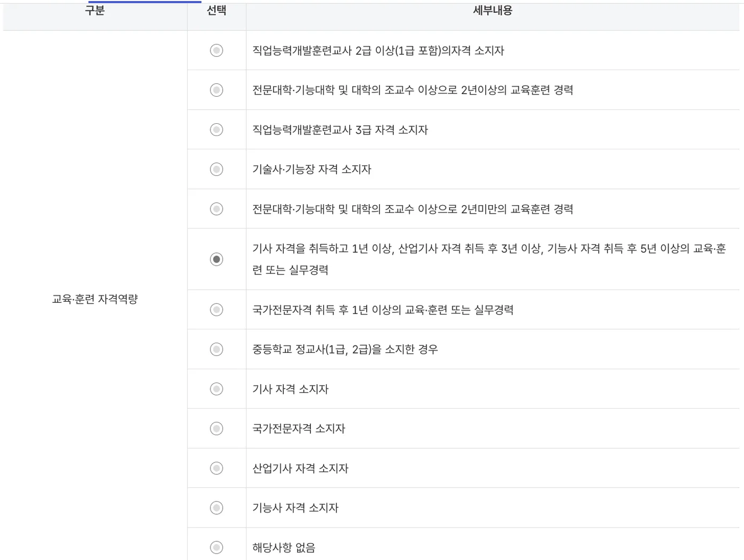Click the text 해당사항 없음

click(x=284, y=547)
